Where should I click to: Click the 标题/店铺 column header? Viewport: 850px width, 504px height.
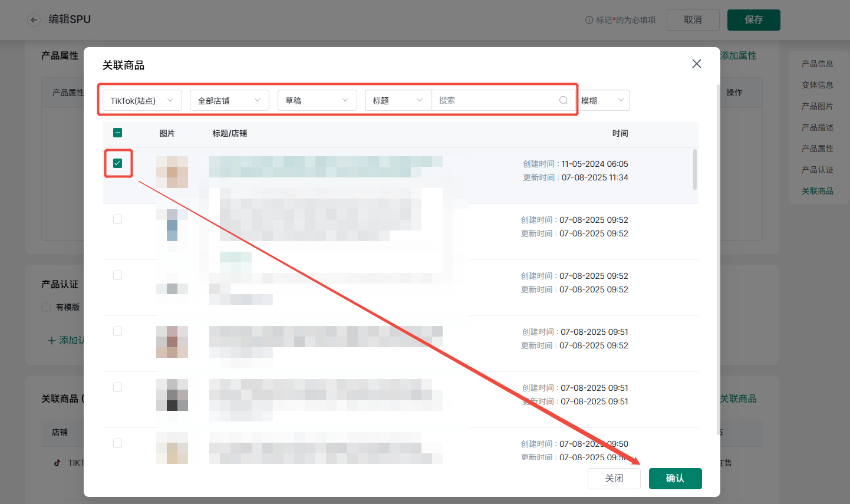click(x=229, y=133)
